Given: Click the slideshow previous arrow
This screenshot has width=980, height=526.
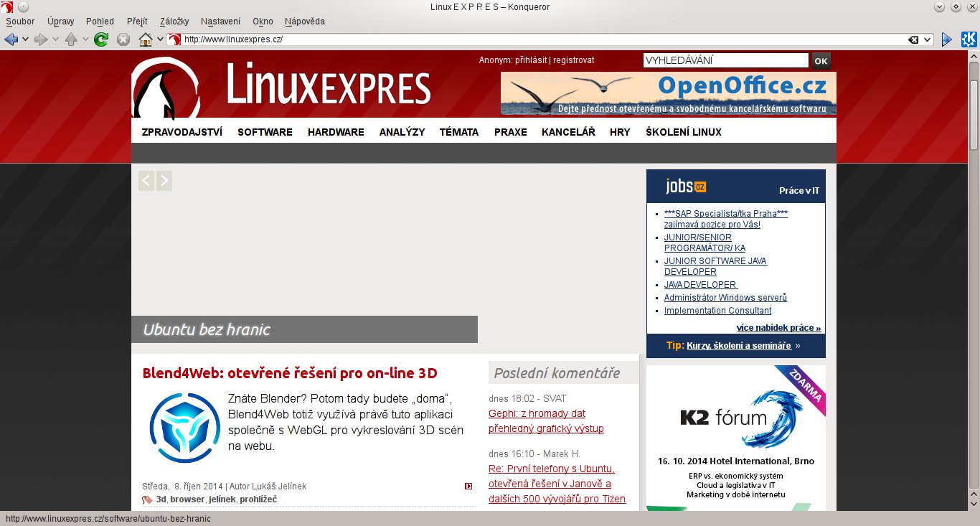Looking at the screenshot, I should pos(146,180).
